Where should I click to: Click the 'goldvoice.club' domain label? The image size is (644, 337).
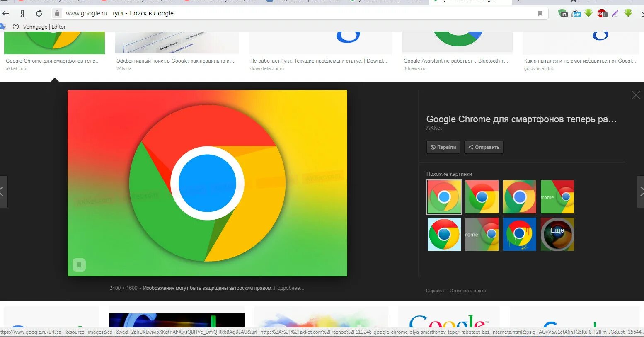coord(539,68)
